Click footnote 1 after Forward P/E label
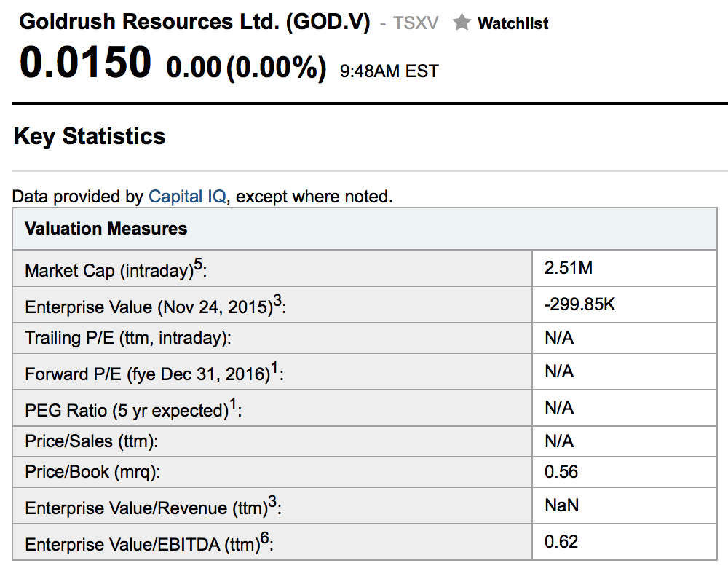The height and width of the screenshot is (571, 728). click(x=274, y=367)
